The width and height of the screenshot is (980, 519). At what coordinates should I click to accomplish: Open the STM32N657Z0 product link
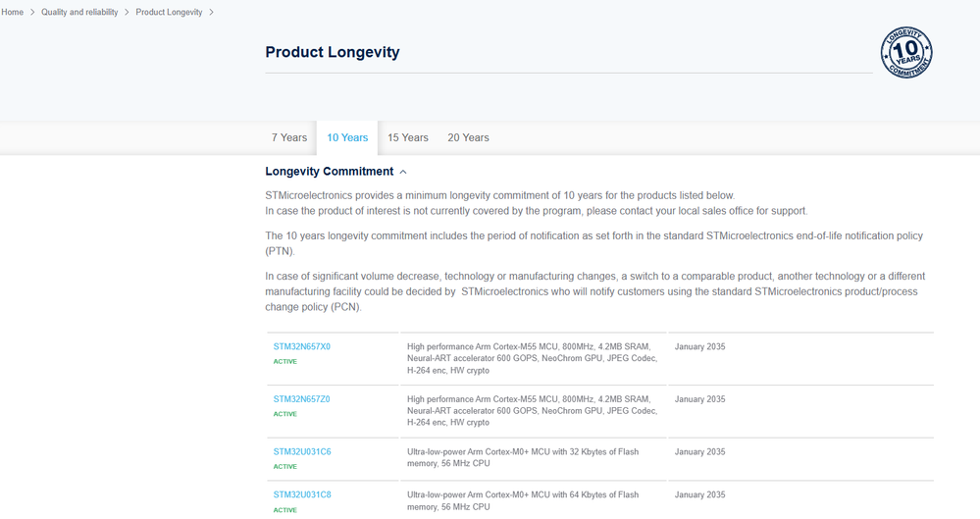tap(302, 400)
